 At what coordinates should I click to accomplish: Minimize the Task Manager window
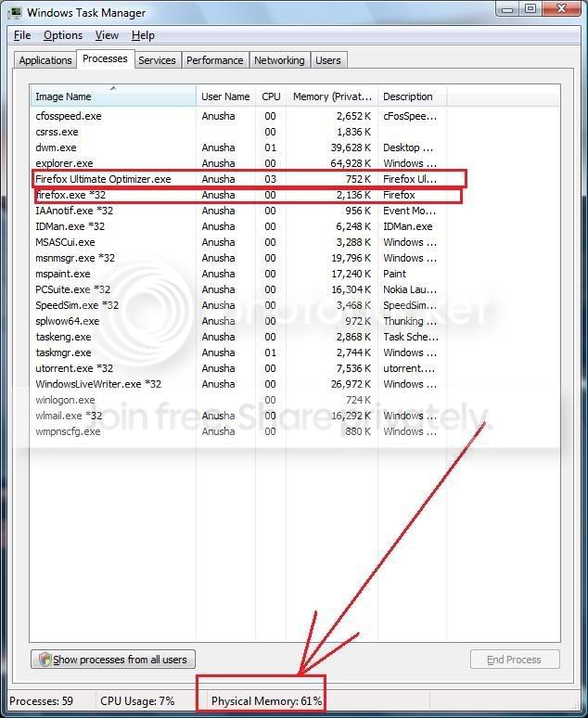(507, 9)
